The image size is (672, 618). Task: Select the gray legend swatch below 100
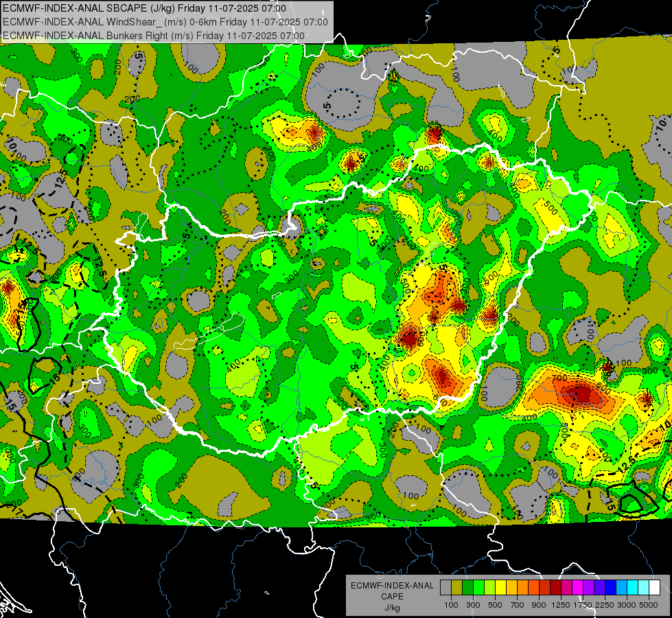[445, 587]
